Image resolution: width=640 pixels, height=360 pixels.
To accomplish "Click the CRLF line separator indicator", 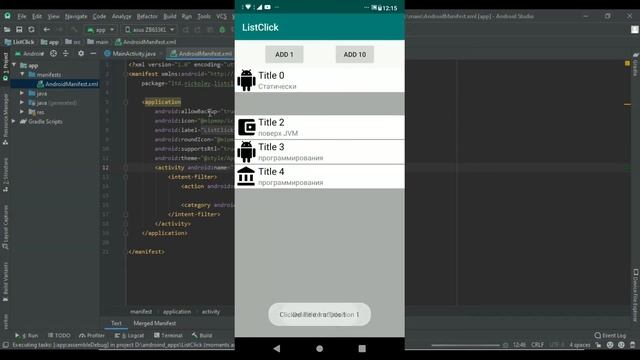I will coord(537,345).
